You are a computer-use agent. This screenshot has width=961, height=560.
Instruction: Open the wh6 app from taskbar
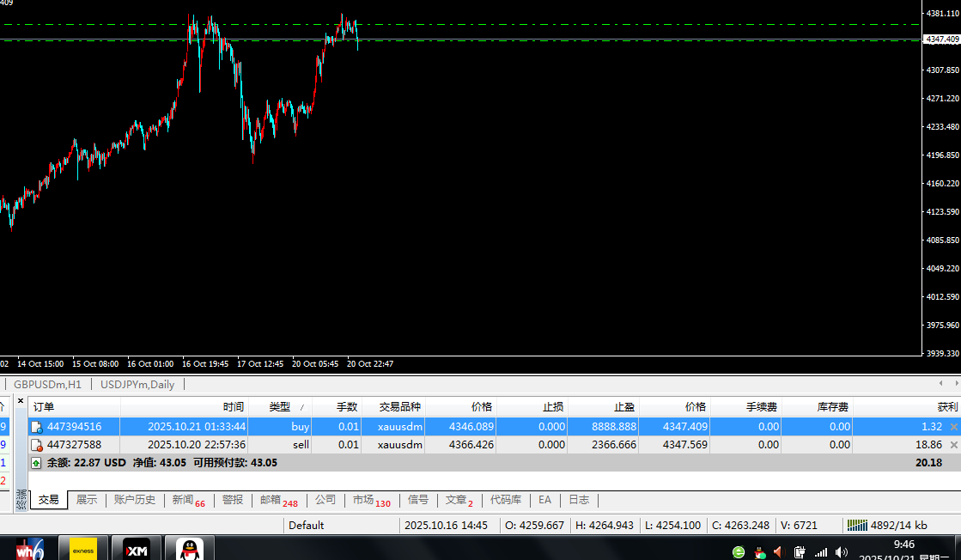30,549
